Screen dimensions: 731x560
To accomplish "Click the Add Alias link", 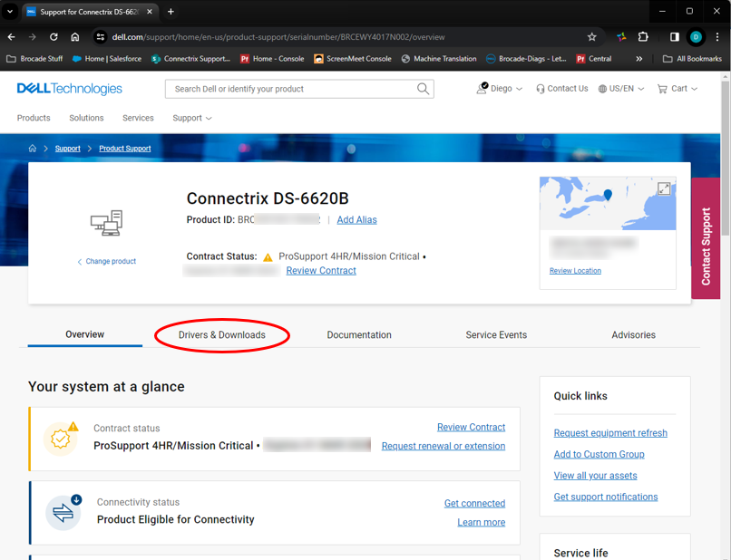I will point(356,219).
